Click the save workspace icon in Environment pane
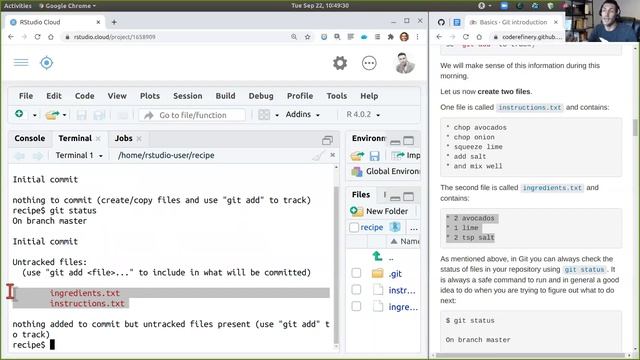Image resolution: width=640 pixels, height=360 pixels. pyautogui.click(x=374, y=156)
